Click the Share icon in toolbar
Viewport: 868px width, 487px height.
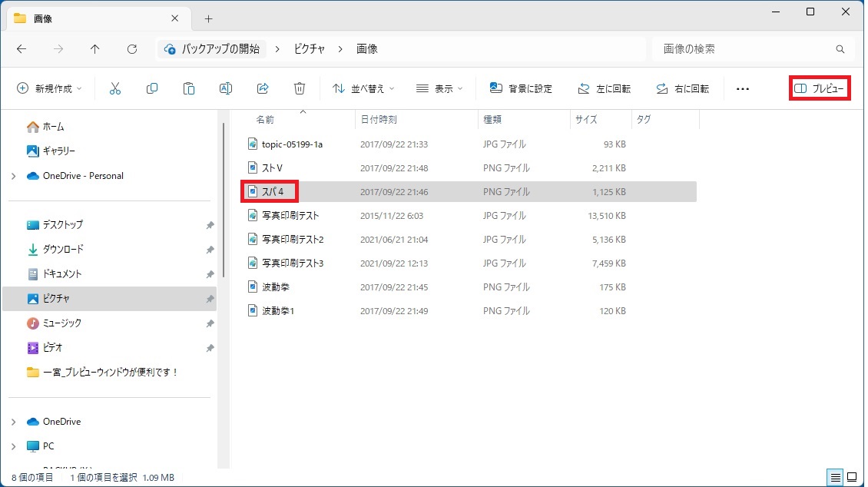263,88
